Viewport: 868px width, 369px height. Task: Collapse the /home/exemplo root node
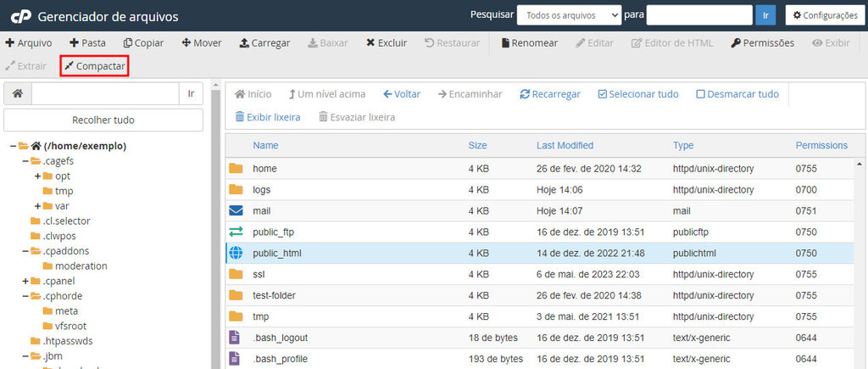13,146
